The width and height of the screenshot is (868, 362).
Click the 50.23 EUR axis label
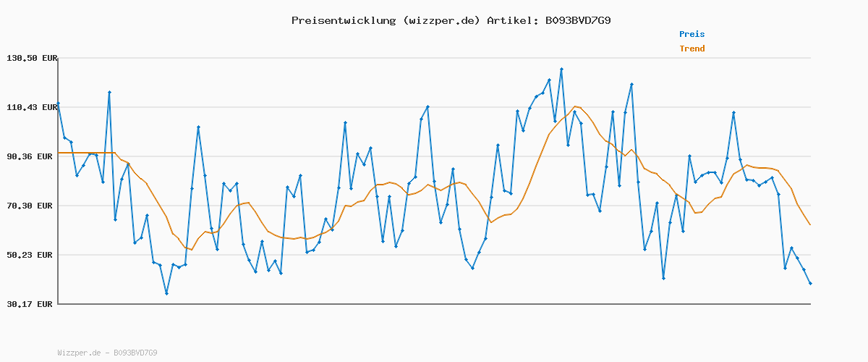30,255
